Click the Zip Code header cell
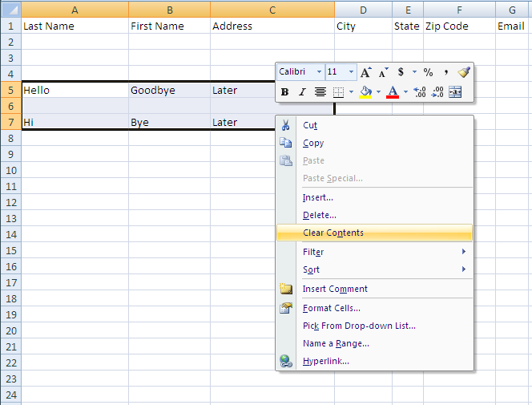Viewport: 532px width, 405px height. 459,26
